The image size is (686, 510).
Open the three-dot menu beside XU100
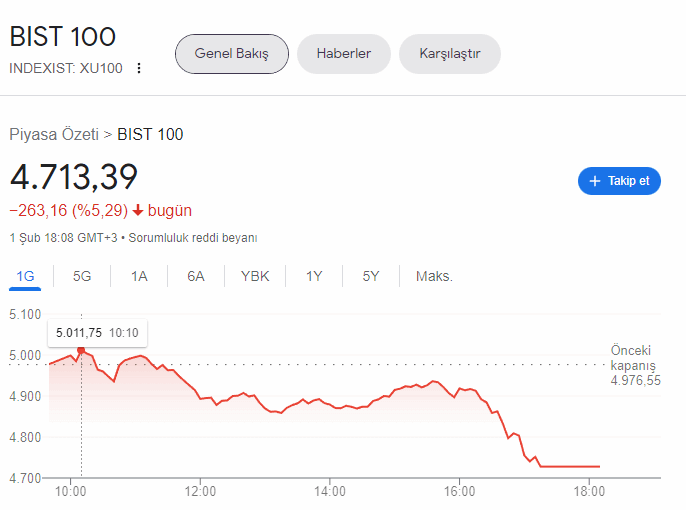click(x=139, y=68)
